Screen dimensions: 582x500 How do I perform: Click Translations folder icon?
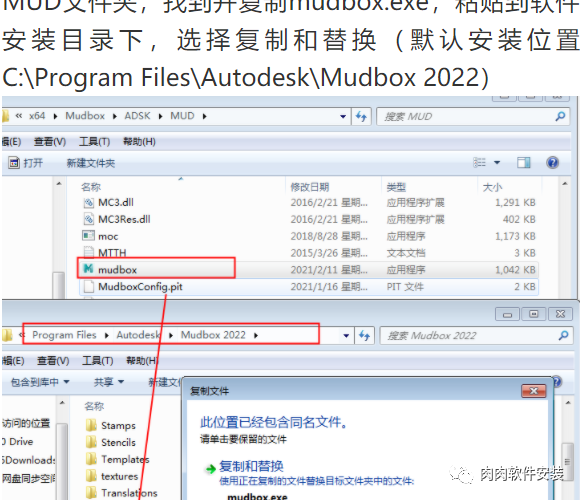click(91, 493)
